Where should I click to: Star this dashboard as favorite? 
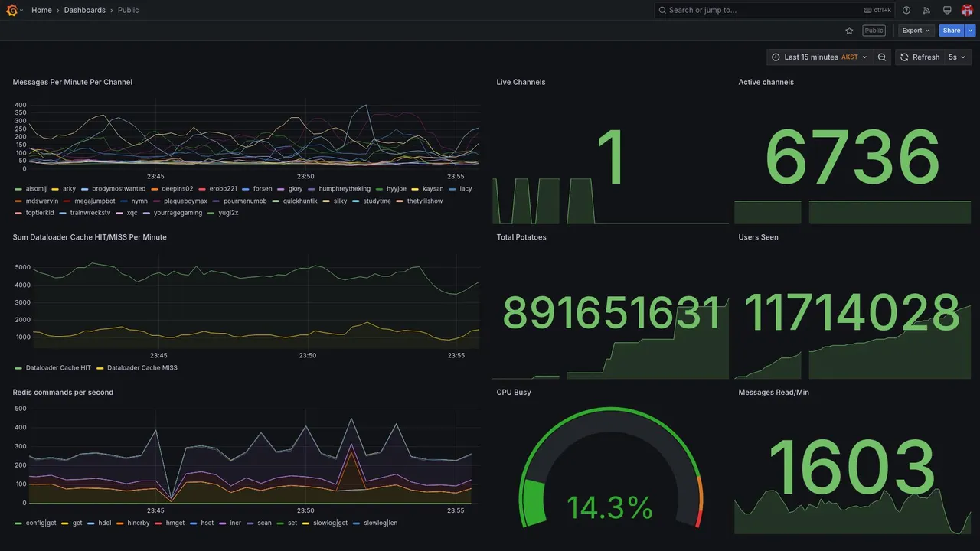(x=849, y=31)
